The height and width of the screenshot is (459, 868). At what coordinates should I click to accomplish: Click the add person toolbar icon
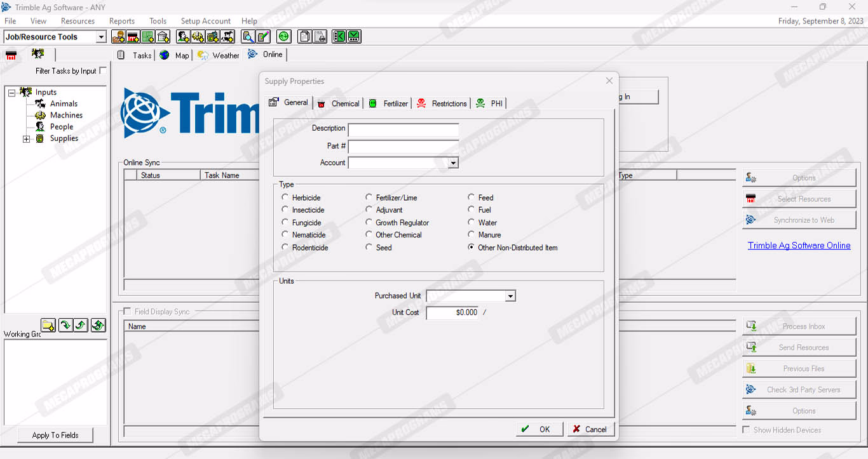pos(184,37)
